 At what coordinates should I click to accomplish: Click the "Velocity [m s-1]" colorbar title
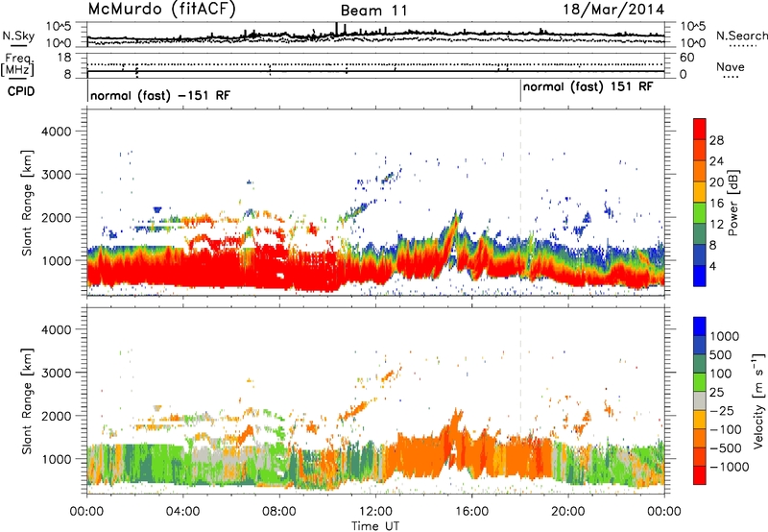point(759,400)
